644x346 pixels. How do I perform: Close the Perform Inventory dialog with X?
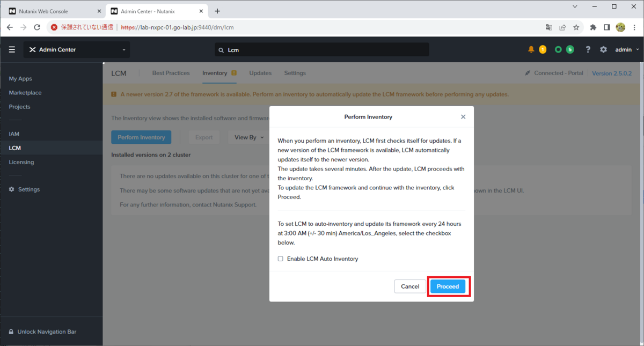(x=463, y=116)
